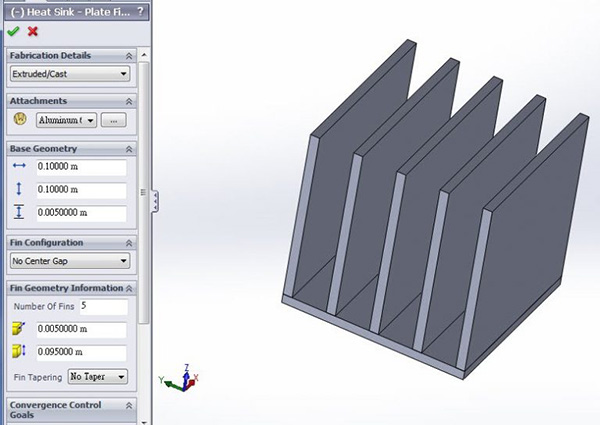Accept with the green checkmark OK icon

[x=13, y=31]
